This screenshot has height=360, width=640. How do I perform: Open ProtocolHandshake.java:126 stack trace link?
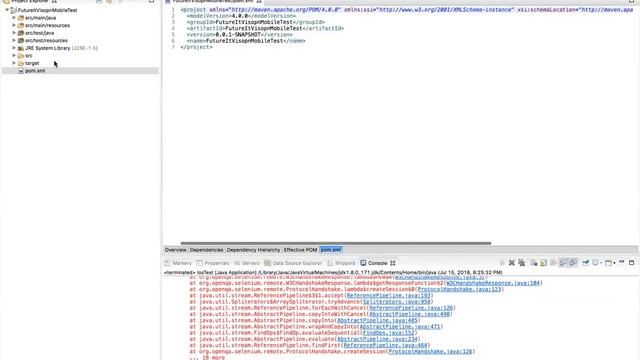(x=430, y=351)
